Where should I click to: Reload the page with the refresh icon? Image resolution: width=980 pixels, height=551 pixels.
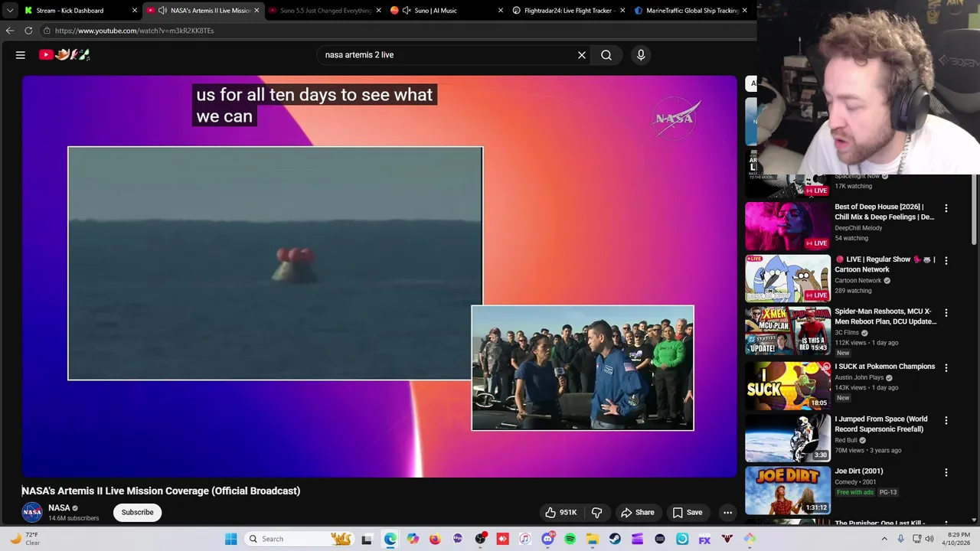28,31
